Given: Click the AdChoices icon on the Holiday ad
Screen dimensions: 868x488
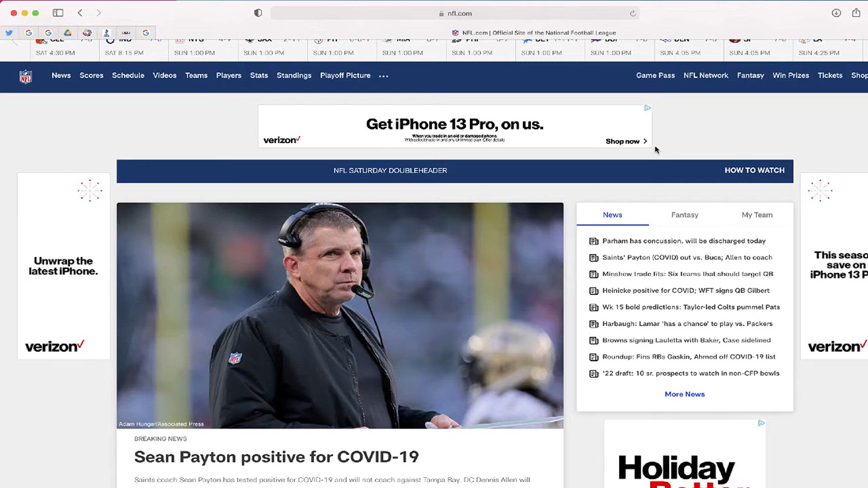Looking at the screenshot, I should pos(761,423).
